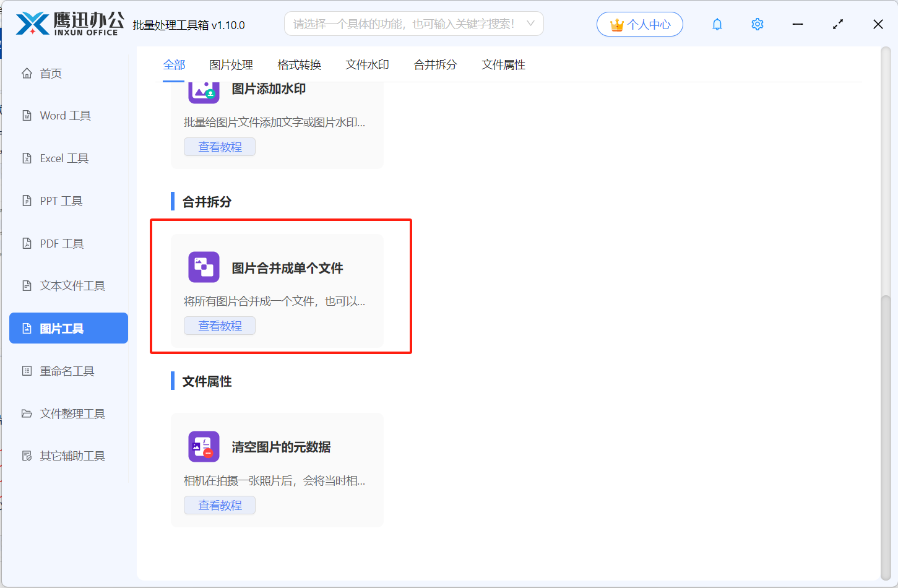898x588 pixels.
Task: Open Word 工具 in the sidebar
Action: point(69,115)
